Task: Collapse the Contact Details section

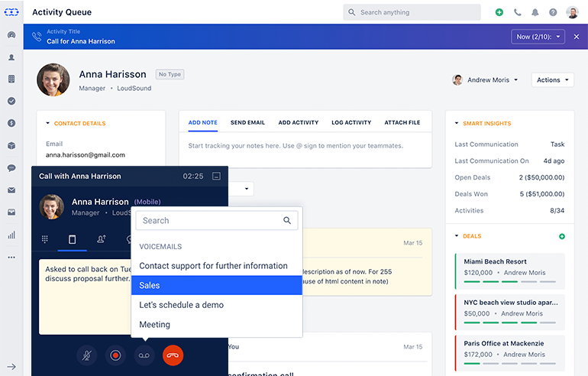Action: [x=47, y=123]
